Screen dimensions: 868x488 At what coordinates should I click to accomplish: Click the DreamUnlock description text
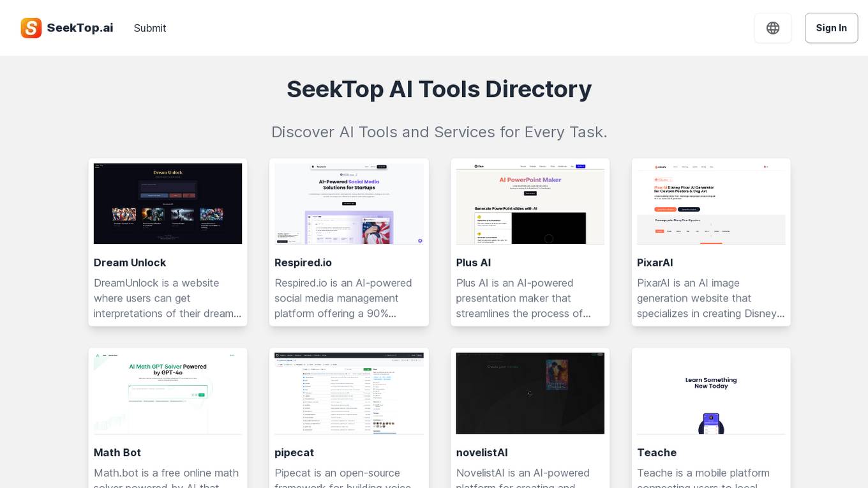[168, 298]
